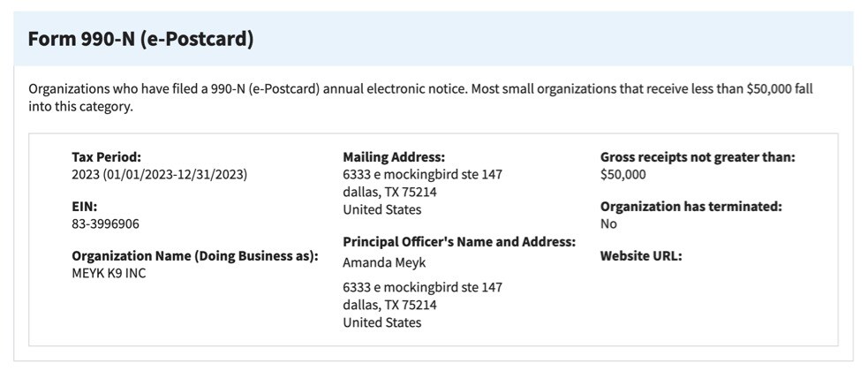This screenshot has width=868, height=371.
Task: Select the No value under terminated
Action: (x=608, y=223)
